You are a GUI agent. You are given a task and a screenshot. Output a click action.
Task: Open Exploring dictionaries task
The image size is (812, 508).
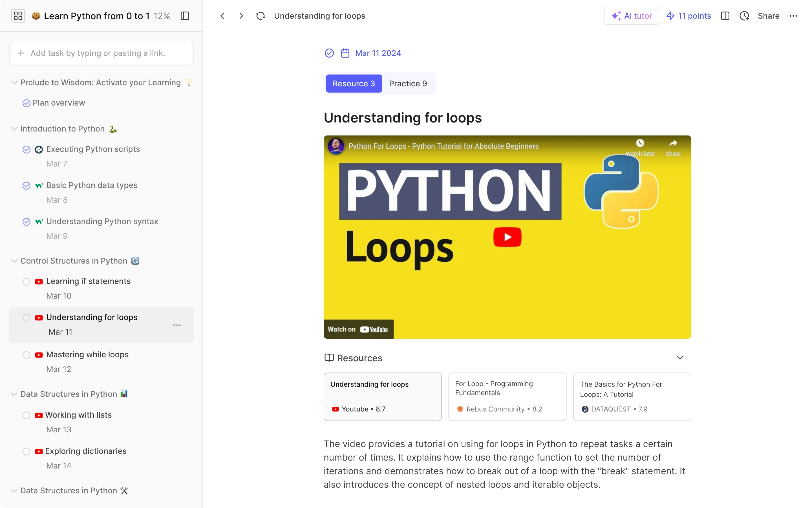[x=85, y=451]
